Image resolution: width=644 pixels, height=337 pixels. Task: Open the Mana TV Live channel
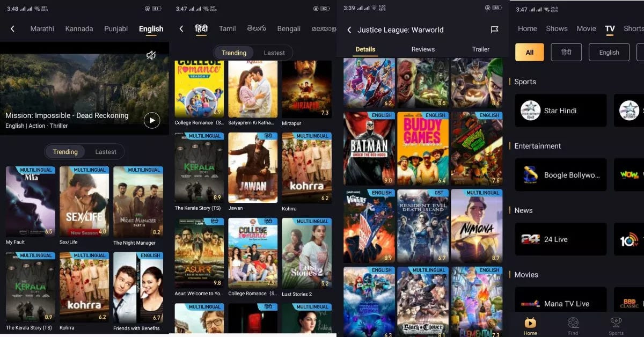tap(561, 299)
